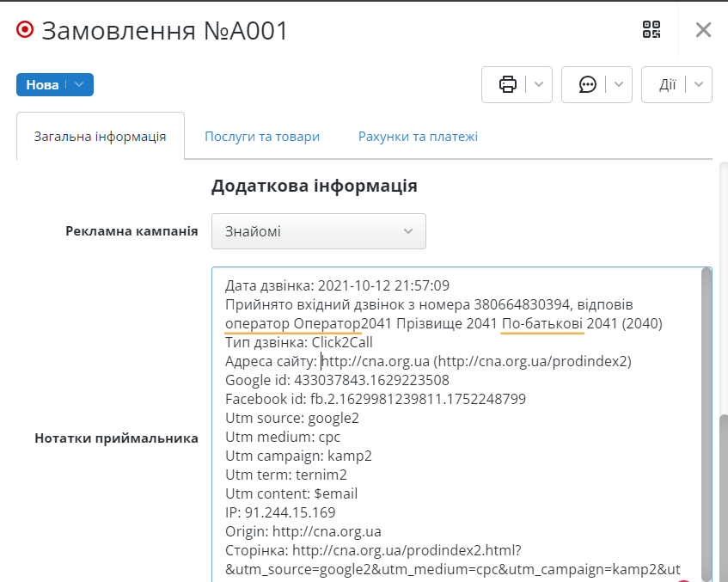Click the underlined word По-батькові in notes
The image size is (728, 582).
coord(542,323)
